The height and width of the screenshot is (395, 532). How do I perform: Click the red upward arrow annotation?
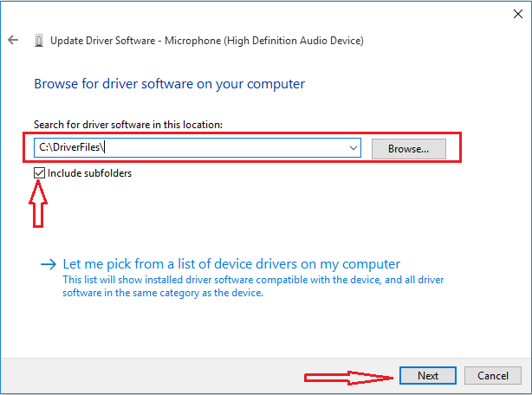pyautogui.click(x=38, y=204)
